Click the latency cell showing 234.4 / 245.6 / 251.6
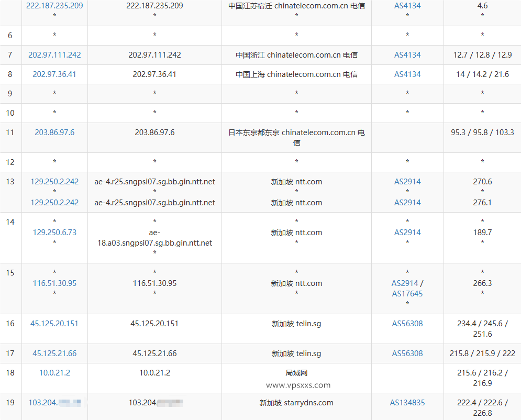 coord(482,328)
